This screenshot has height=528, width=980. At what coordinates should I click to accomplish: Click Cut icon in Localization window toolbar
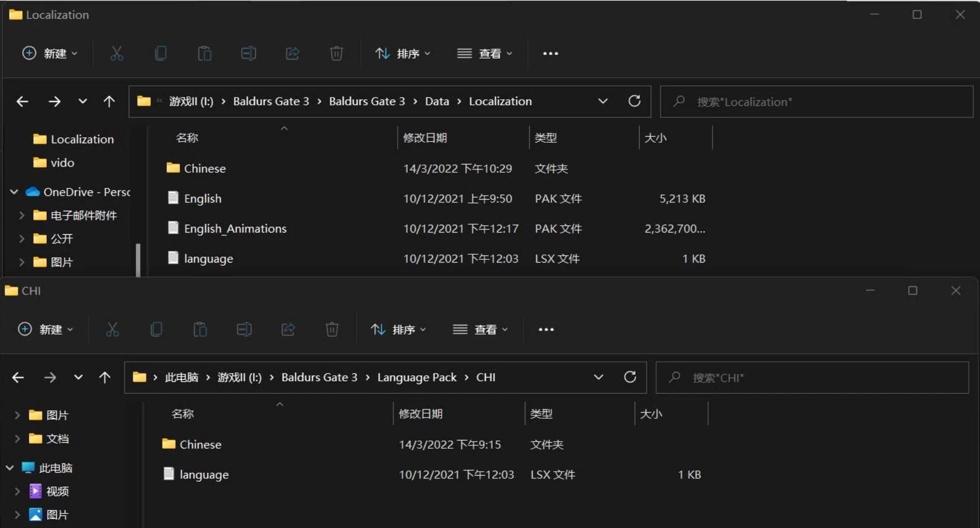click(116, 54)
